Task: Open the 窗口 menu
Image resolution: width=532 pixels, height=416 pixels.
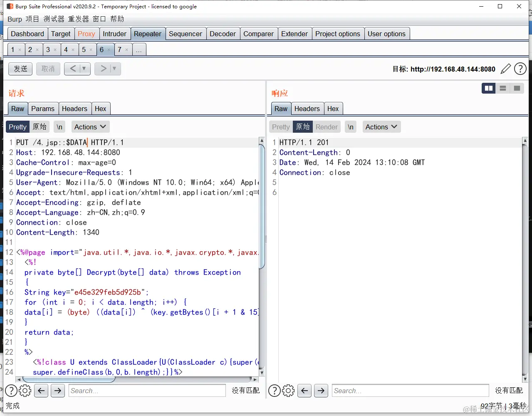Action: point(99,19)
